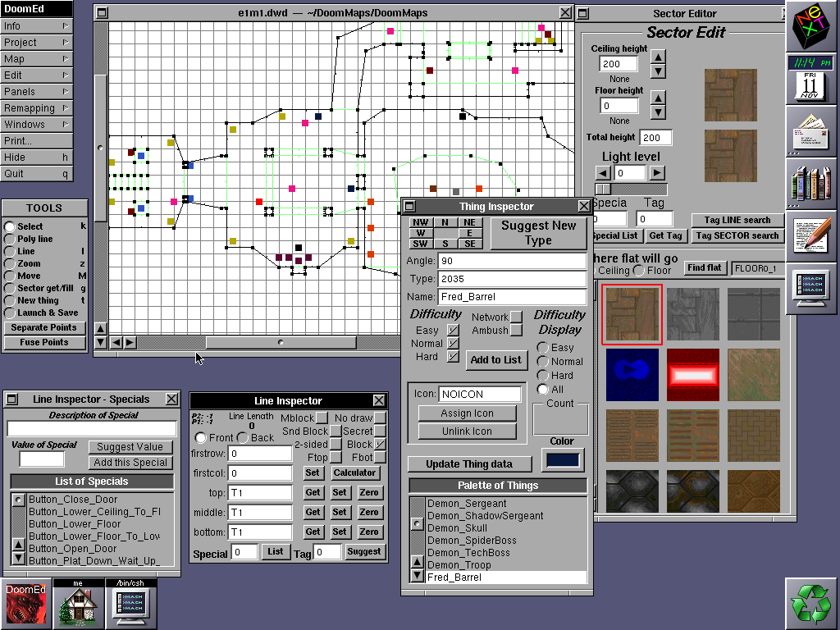Click the DoomEd app icon in dock
This screenshot has height=630, width=840.
27,604
